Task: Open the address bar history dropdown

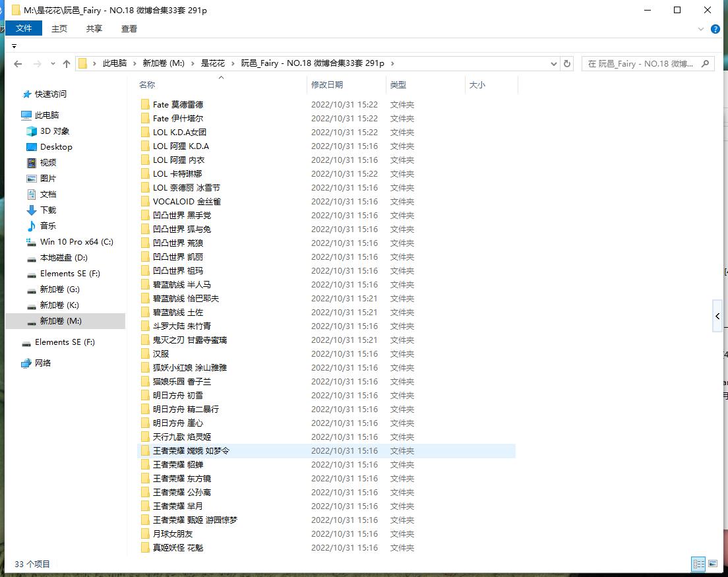Action: click(x=553, y=63)
